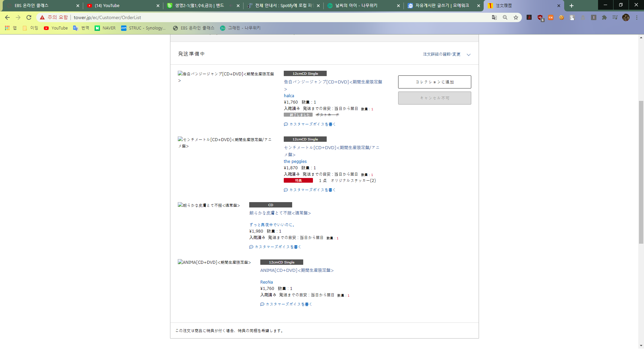Click the 朗らかな皮膚とて不服 cover thumbnail
Screen dimensions: 644x362
[x=209, y=205]
